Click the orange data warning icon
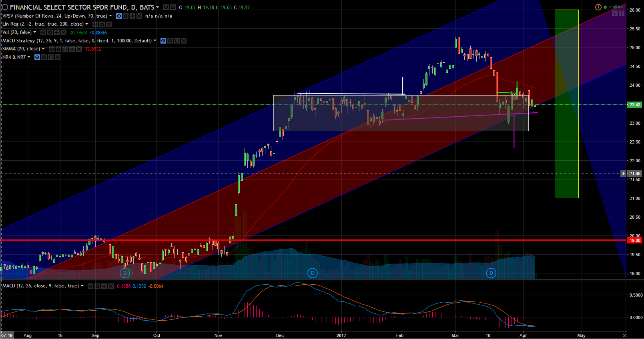644x339 pixels. coord(598,7)
